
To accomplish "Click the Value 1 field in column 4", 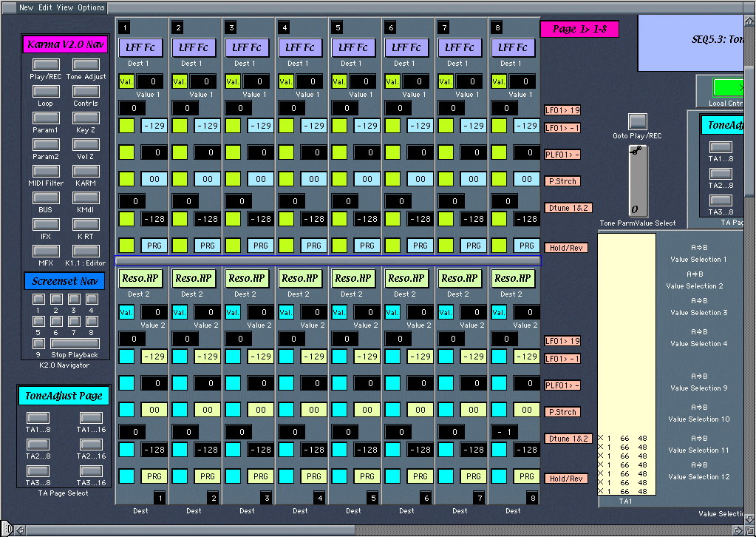I will tap(310, 81).
